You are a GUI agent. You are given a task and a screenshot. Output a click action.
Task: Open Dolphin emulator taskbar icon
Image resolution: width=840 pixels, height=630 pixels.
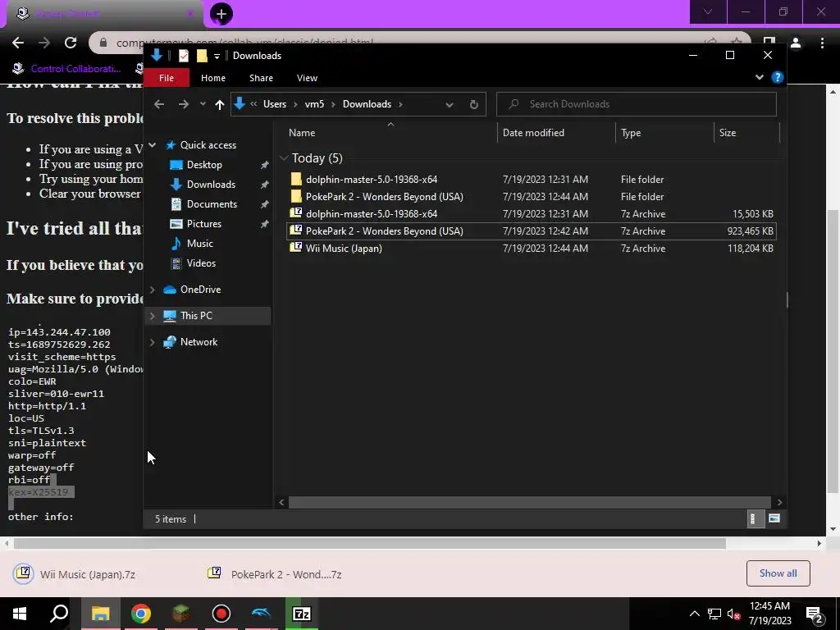pyautogui.click(x=261, y=614)
